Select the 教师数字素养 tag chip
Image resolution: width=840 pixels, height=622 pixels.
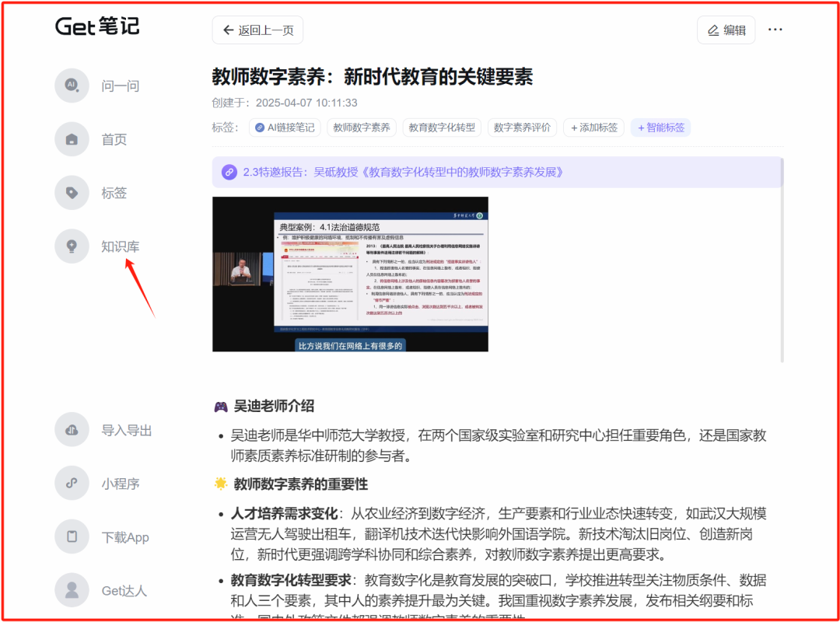coord(361,127)
